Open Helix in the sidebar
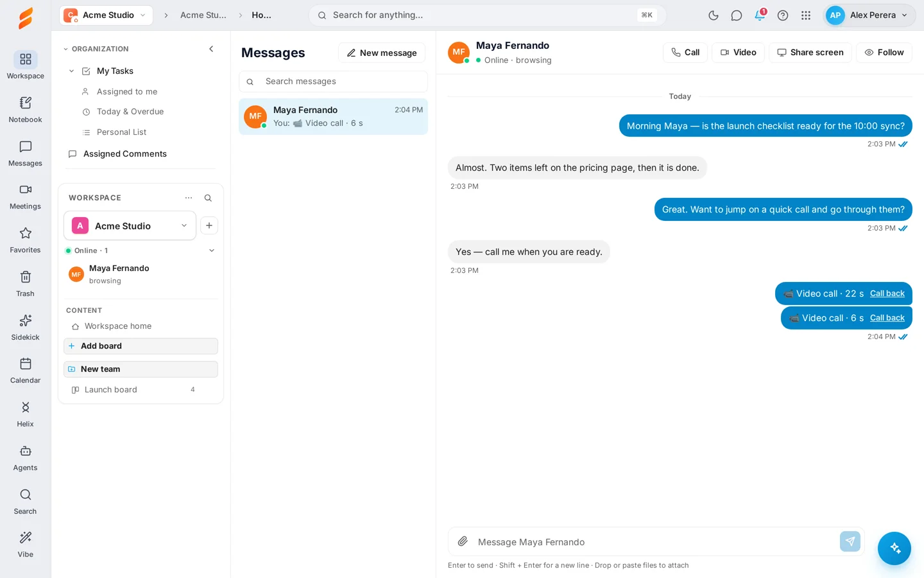Viewport: 924px width, 578px height. pos(25,414)
